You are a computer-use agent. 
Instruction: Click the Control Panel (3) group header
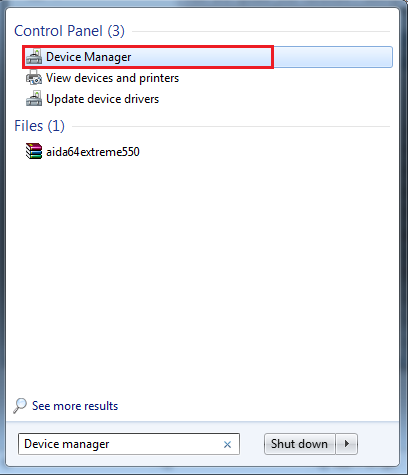[x=69, y=31]
